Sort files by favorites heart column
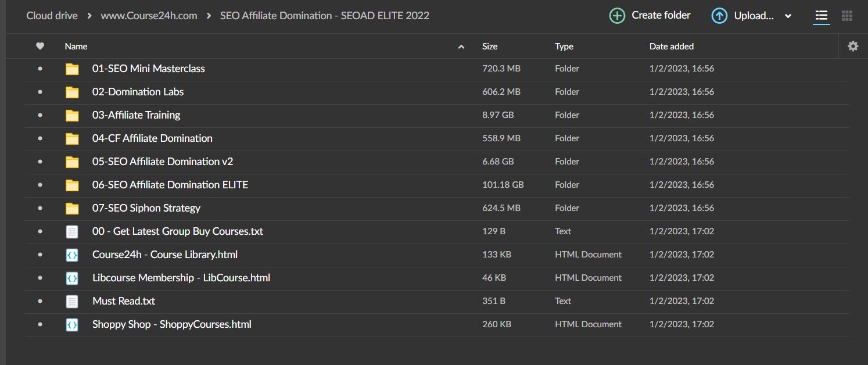This screenshot has width=868, height=365. pos(40,46)
